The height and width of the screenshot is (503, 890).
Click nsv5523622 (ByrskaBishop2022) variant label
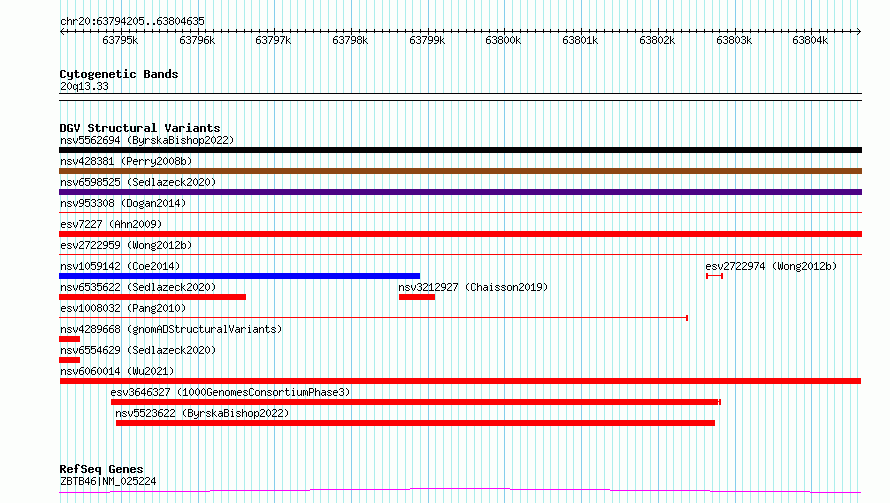point(202,413)
